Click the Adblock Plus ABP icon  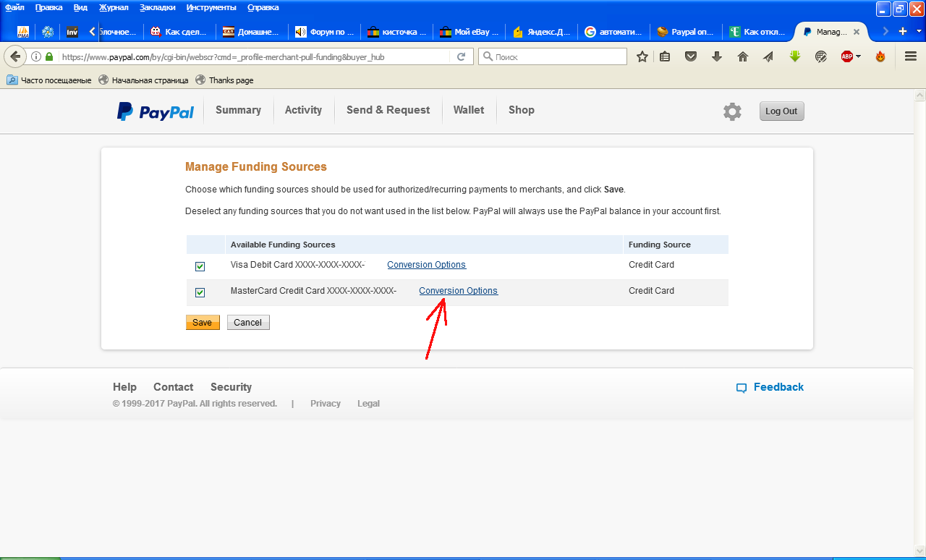[x=846, y=56]
